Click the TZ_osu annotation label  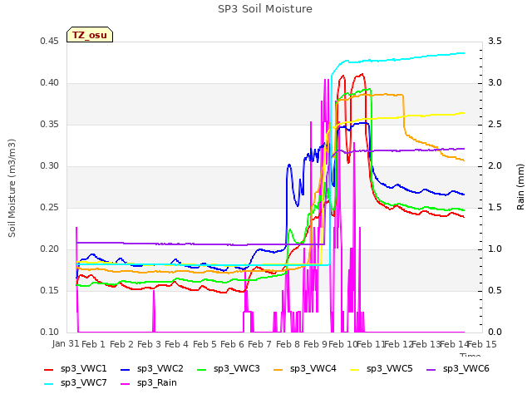[x=90, y=35]
